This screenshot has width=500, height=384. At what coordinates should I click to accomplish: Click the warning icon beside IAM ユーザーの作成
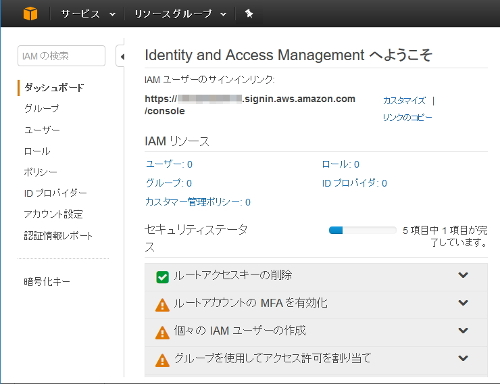point(162,333)
